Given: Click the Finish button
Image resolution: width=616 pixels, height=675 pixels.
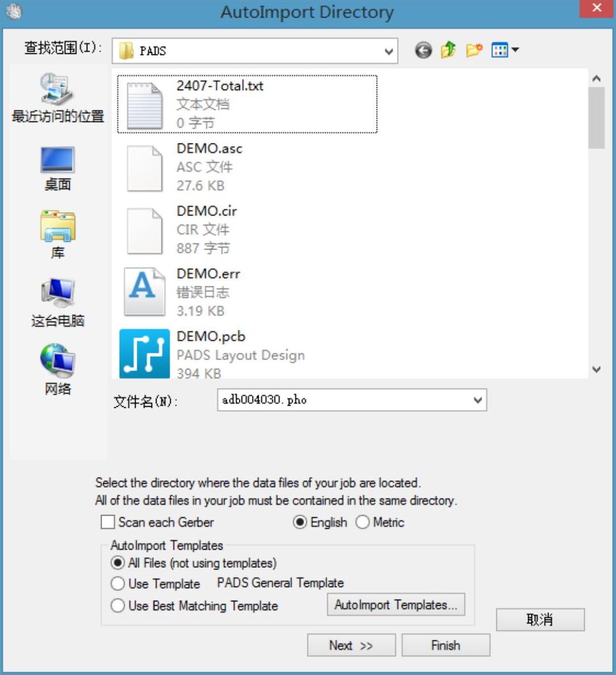Looking at the screenshot, I should coord(445,646).
